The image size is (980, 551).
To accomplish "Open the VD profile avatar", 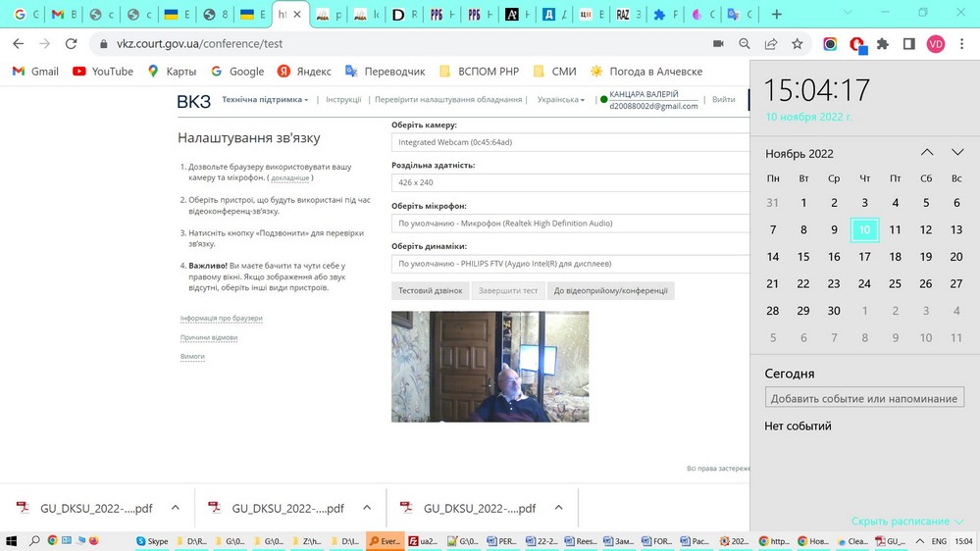I will [x=936, y=44].
